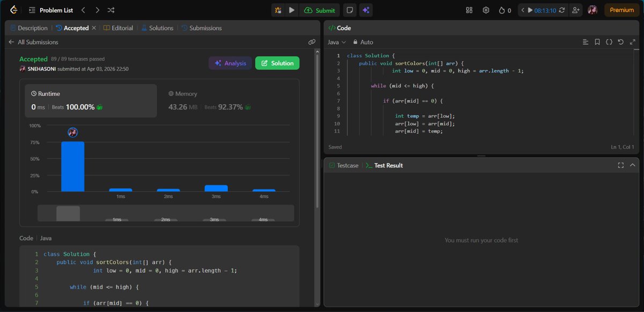
Task: Click the debugger bug icon
Action: (x=278, y=10)
